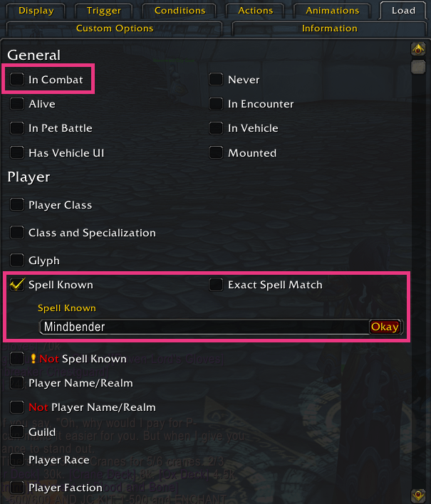Open the Trigger tab
The height and width of the screenshot is (504, 431).
pos(103,11)
